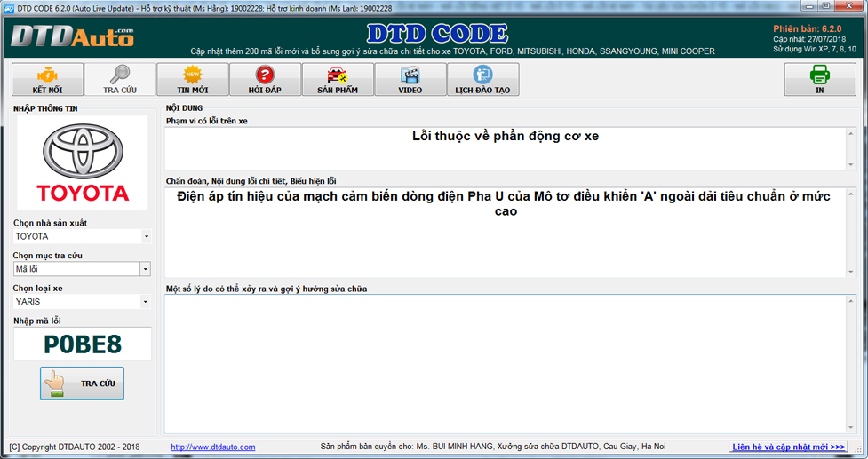Open the http://www.dtdauto.com link
The image size is (868, 459).
213,447
